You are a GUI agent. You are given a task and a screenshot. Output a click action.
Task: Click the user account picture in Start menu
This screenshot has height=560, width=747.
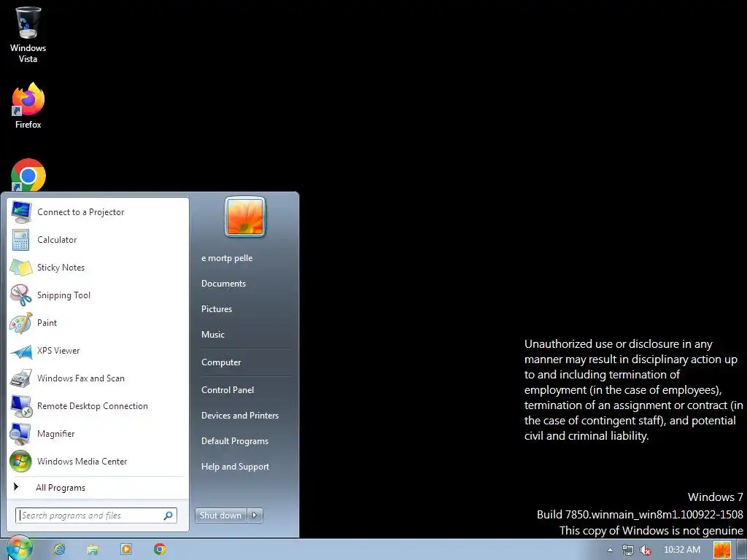tap(245, 217)
